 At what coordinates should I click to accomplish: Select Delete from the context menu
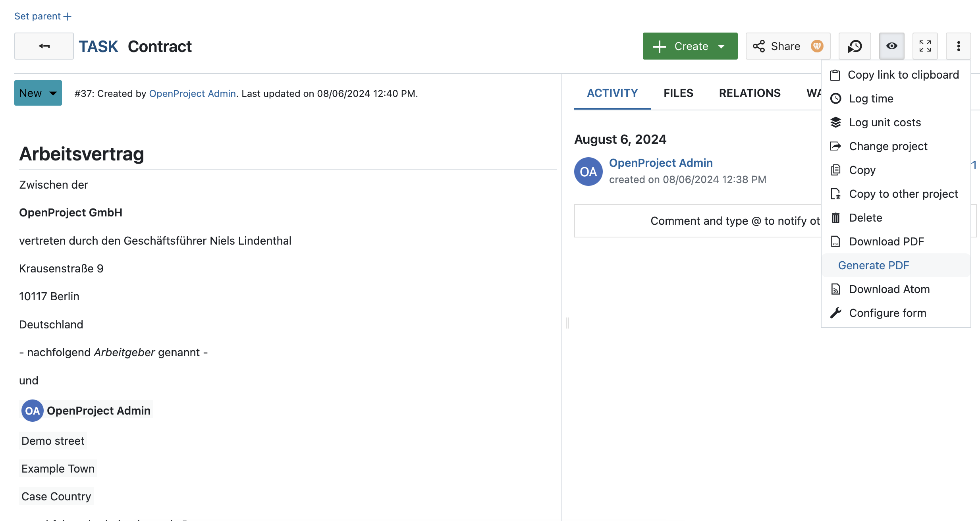[x=866, y=217]
